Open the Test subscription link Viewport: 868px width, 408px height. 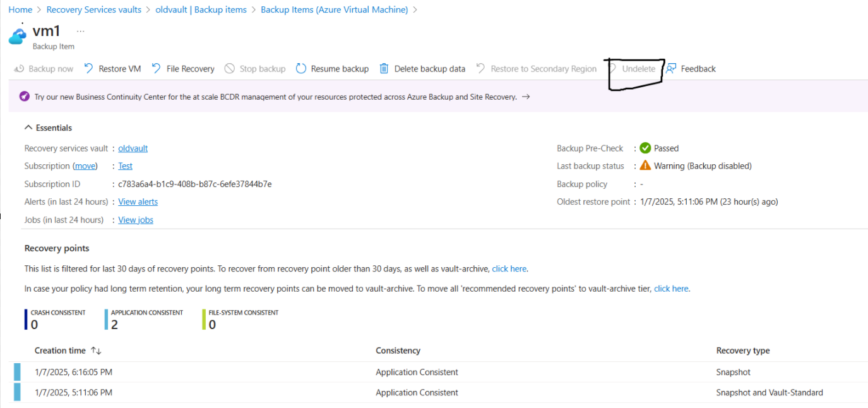tap(126, 166)
